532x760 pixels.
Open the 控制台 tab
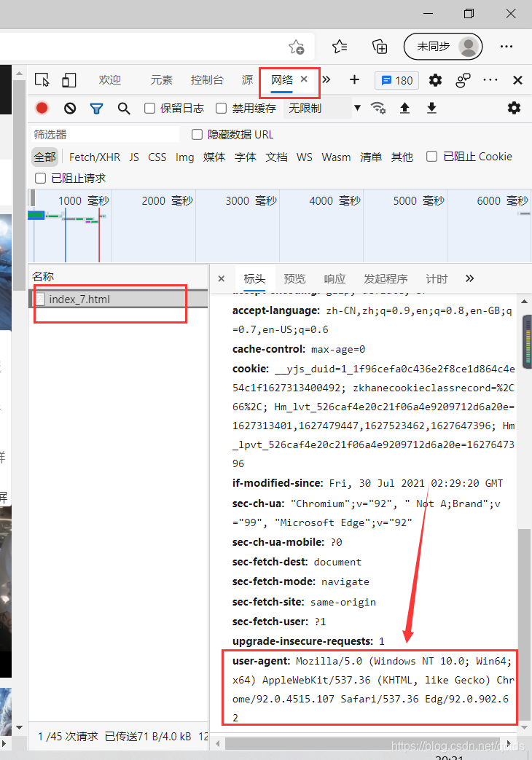click(x=207, y=80)
